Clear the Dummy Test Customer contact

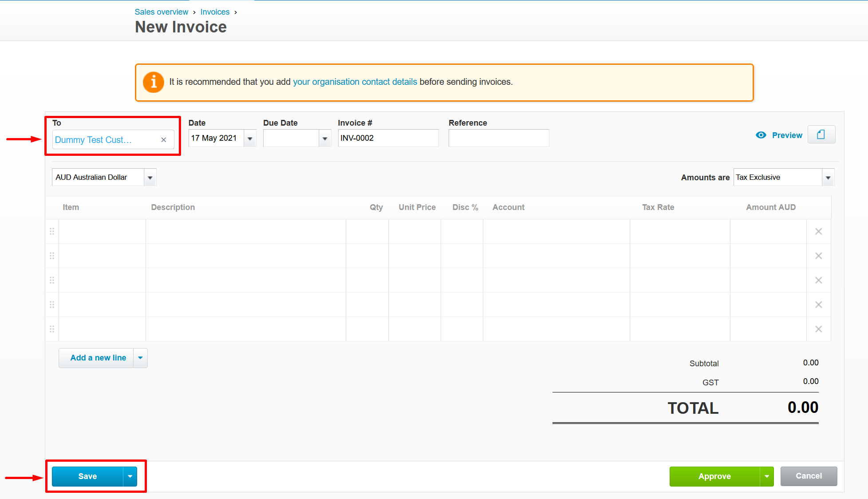tap(164, 140)
